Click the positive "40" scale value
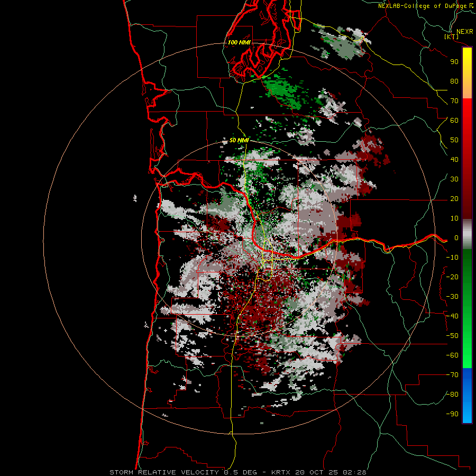Screen dimensions: 476x476 (x=454, y=160)
